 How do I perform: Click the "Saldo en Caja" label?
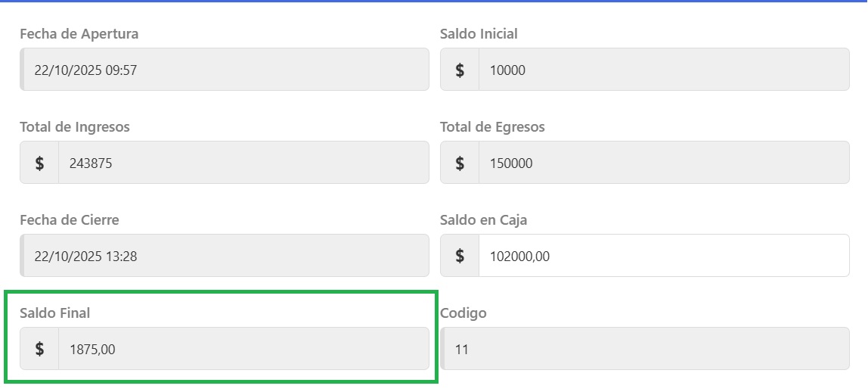point(483,220)
